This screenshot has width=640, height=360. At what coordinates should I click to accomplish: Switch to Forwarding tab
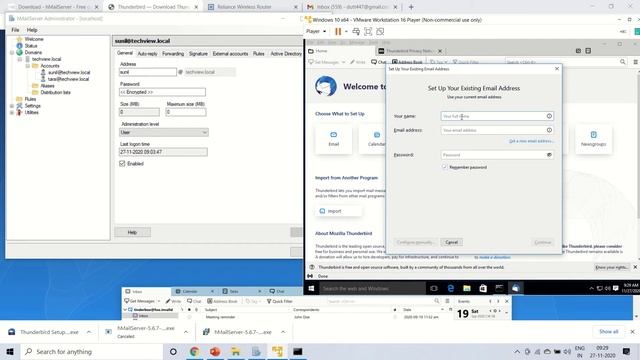tap(173, 54)
